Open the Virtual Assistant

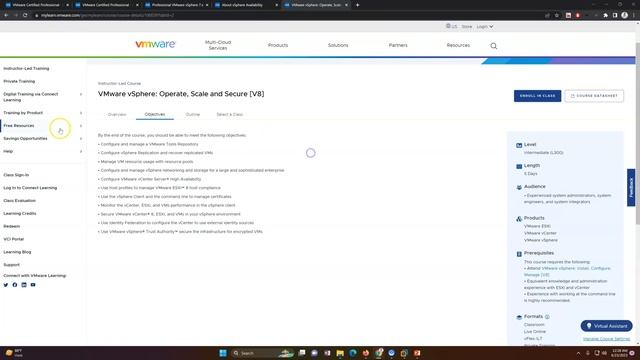tap(607, 326)
